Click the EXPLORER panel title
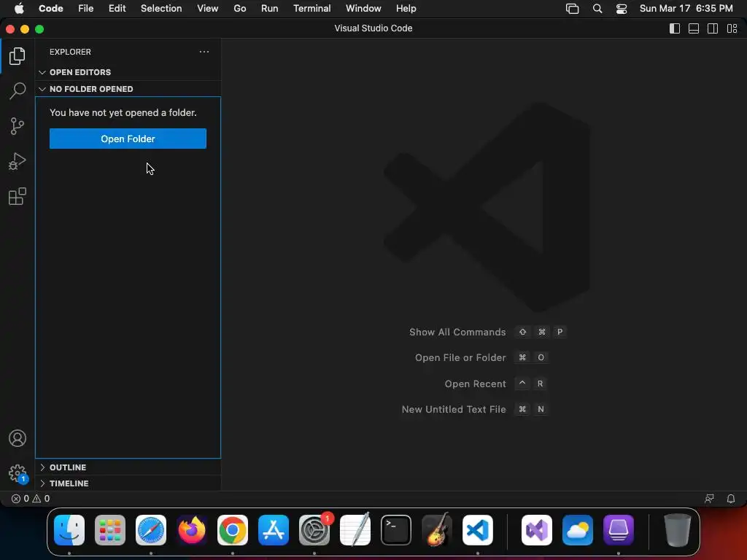This screenshot has height=560, width=747. pos(70,52)
